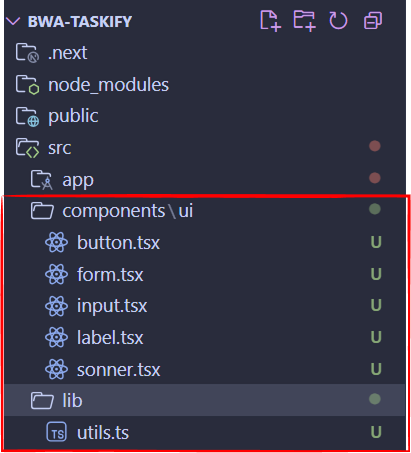Viewport: 411px width, 453px height.
Task: Refresh the explorer with the reload icon
Action: point(338,21)
